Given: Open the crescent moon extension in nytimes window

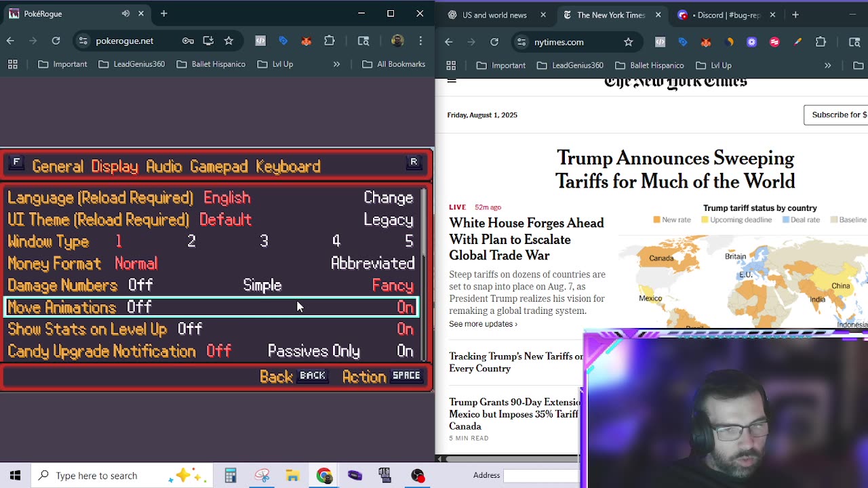Looking at the screenshot, I should [x=729, y=42].
